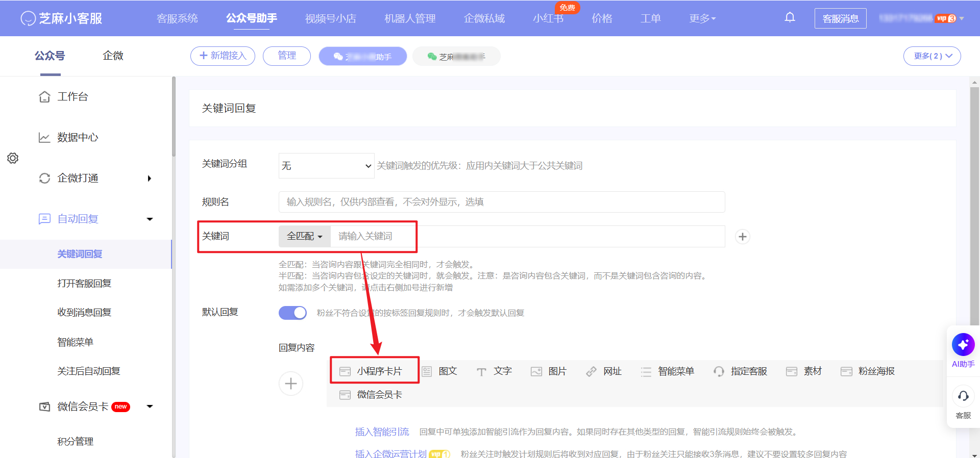Select 微信会员卡 reply type
This screenshot has width=980, height=458.
(x=371, y=395)
